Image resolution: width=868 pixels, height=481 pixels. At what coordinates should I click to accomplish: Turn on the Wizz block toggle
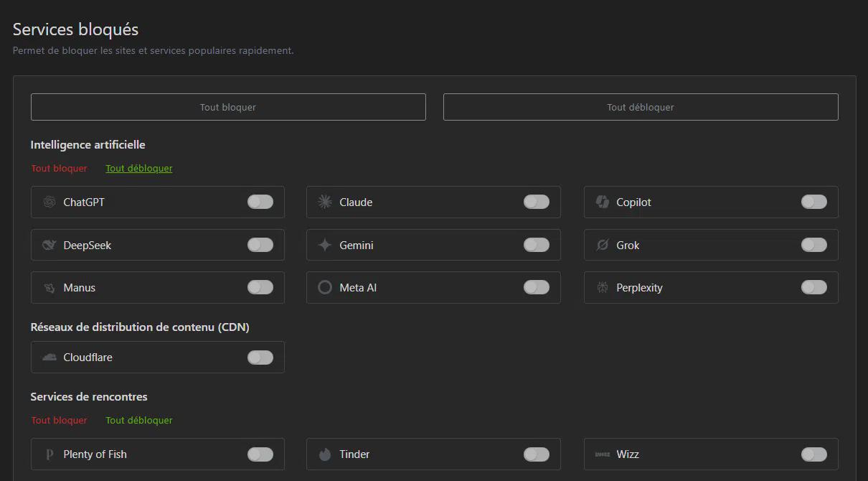point(814,454)
